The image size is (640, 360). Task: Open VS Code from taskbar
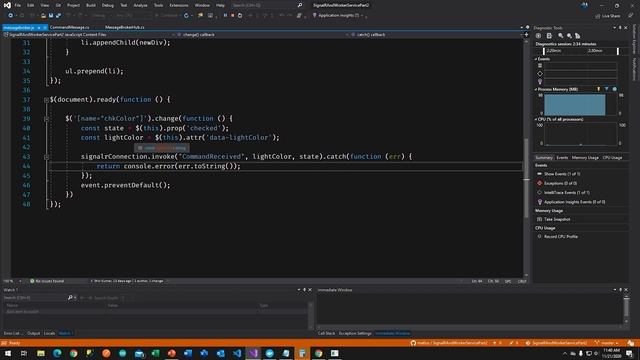point(237,353)
